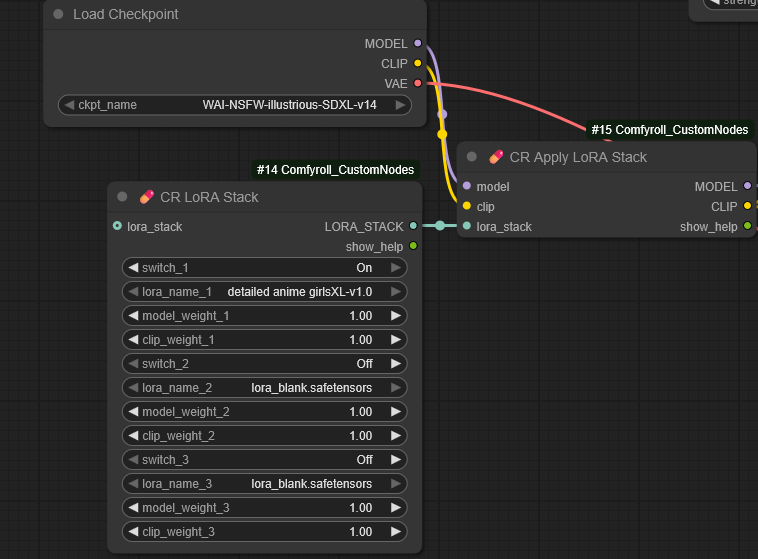
Task: Click the #15 Comfyroll_CustomNodes badge
Action: [669, 130]
